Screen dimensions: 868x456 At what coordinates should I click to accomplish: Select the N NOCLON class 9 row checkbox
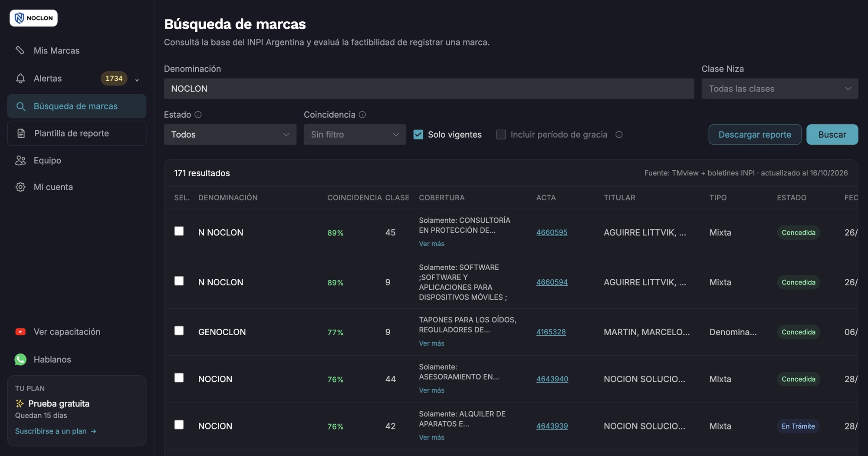[x=179, y=281]
